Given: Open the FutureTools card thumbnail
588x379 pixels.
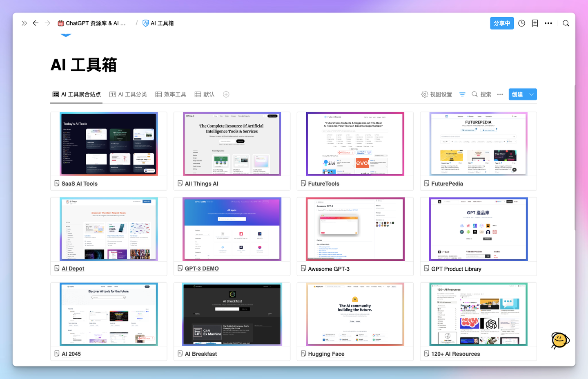Looking at the screenshot, I should click(355, 144).
